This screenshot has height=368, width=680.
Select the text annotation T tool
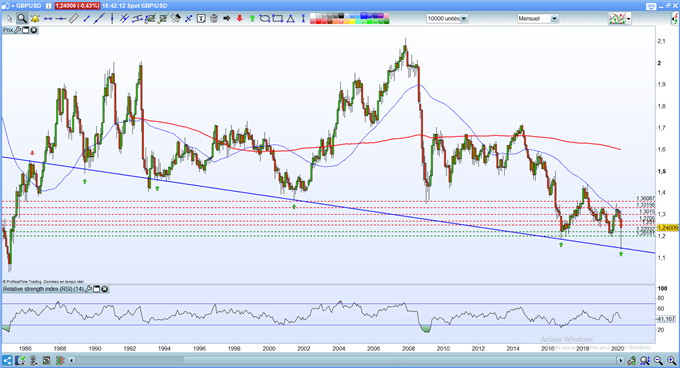click(x=201, y=19)
